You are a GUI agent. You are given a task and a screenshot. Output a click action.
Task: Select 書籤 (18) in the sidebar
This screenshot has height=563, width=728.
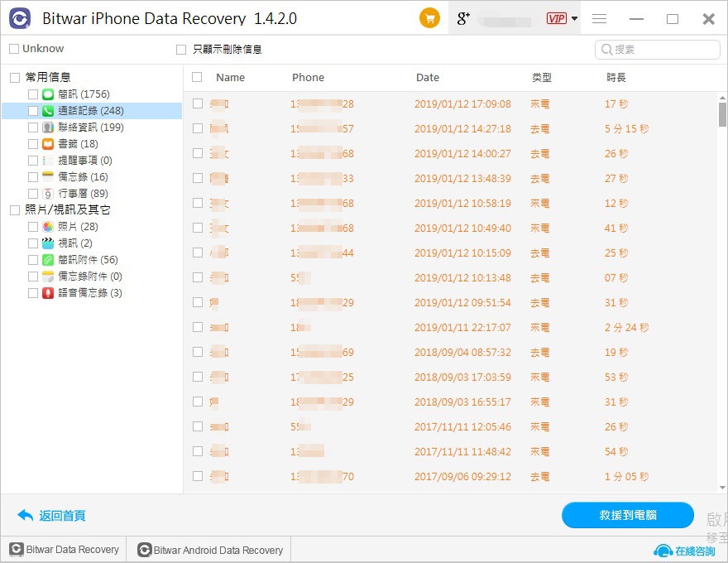(x=78, y=144)
